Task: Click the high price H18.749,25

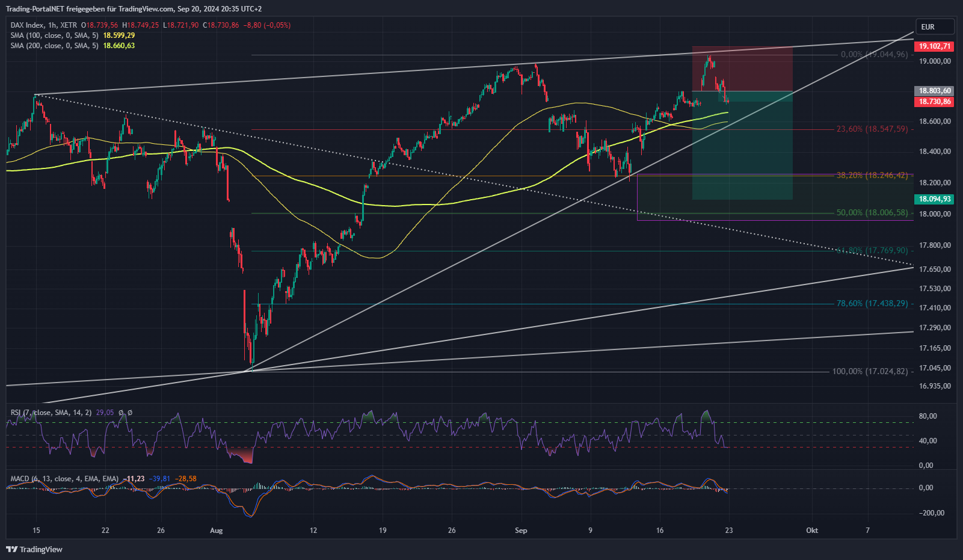Action: (x=140, y=25)
